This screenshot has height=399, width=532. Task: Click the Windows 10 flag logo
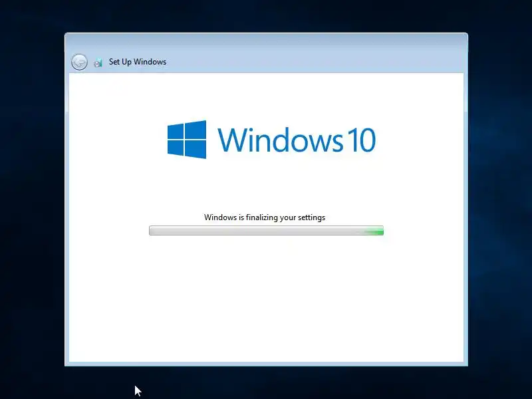coord(187,140)
